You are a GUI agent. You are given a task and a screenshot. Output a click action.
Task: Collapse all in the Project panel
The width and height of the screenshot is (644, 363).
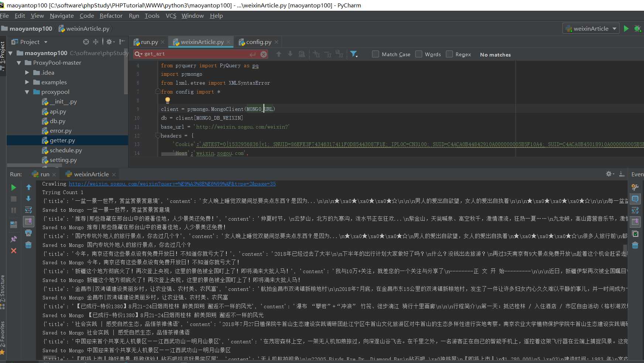pos(96,42)
